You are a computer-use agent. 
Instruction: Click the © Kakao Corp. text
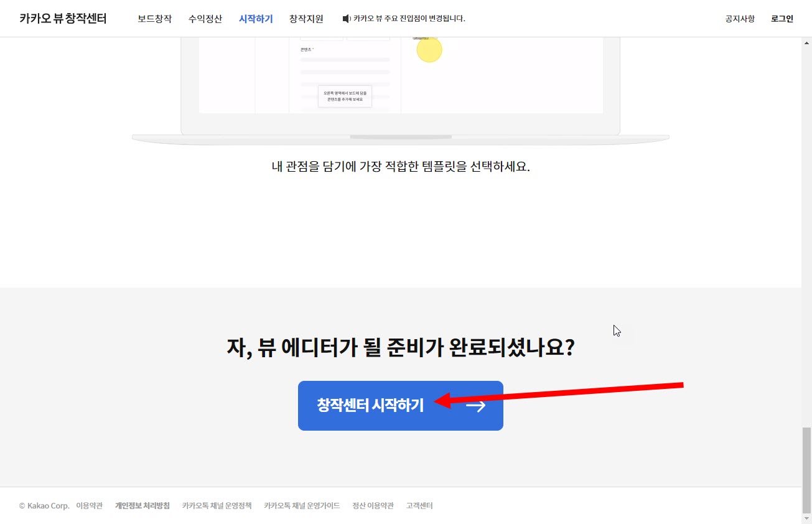(x=44, y=506)
